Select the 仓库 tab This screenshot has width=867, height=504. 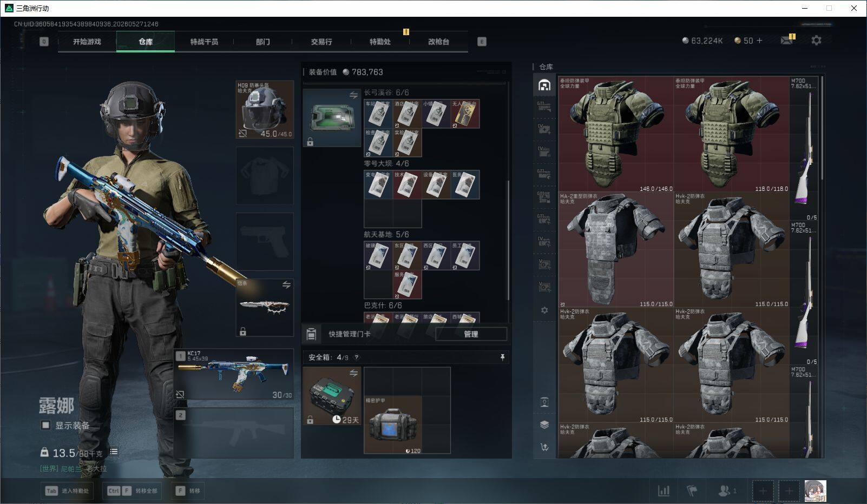click(x=146, y=42)
